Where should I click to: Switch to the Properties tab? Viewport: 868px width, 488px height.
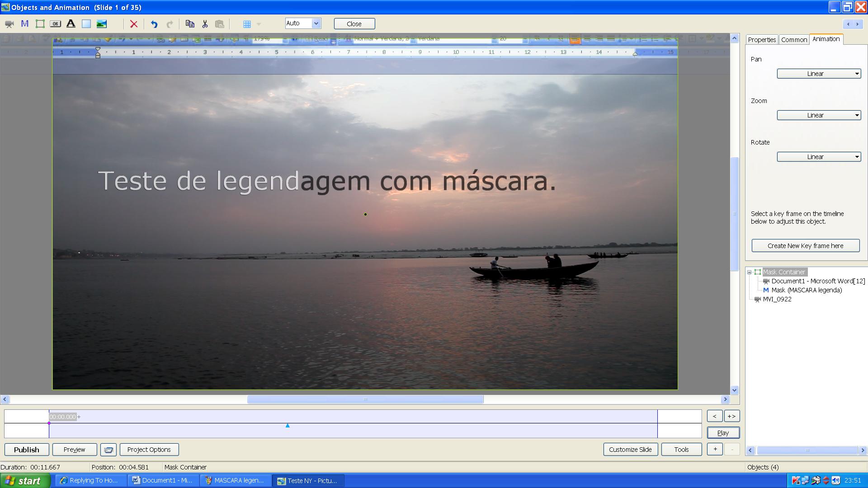[x=762, y=40]
